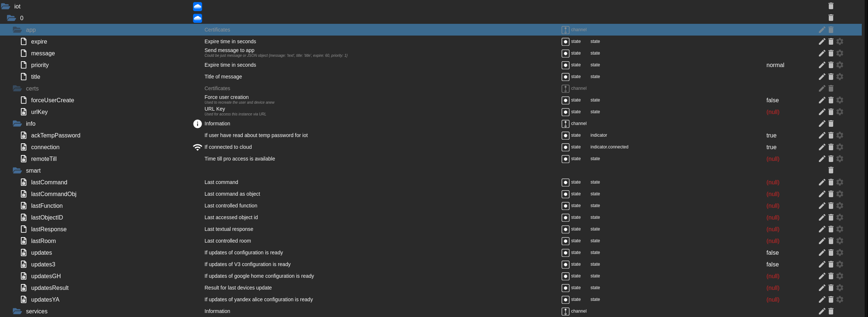
Task: Click the info channel's information icon
Action: click(197, 124)
